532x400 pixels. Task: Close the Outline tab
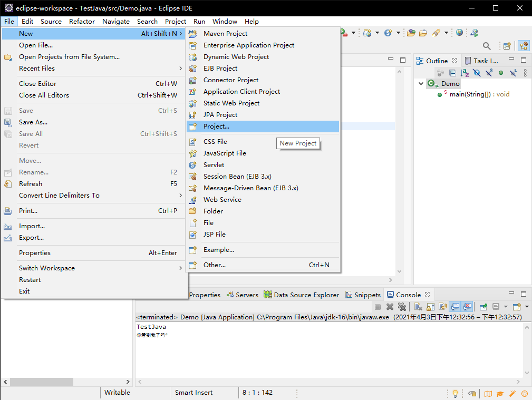(454, 61)
